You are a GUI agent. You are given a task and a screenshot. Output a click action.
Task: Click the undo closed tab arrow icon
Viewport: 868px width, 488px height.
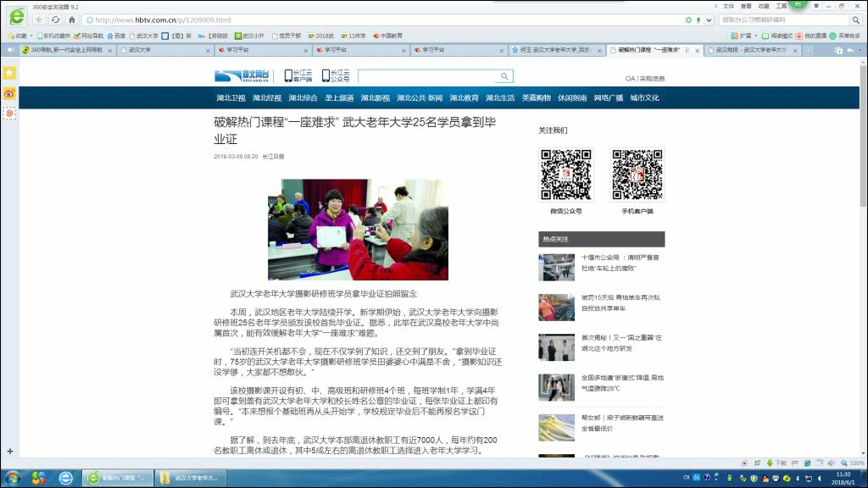point(851,50)
